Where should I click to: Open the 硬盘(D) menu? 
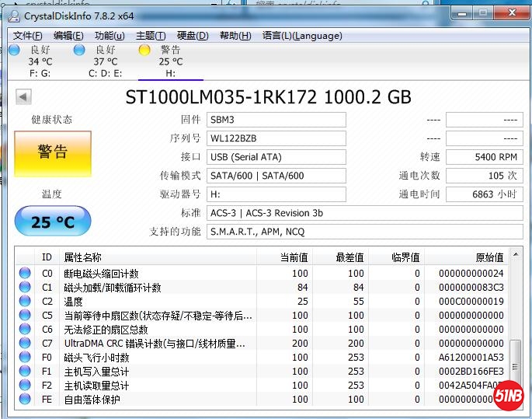pyautogui.click(x=193, y=36)
